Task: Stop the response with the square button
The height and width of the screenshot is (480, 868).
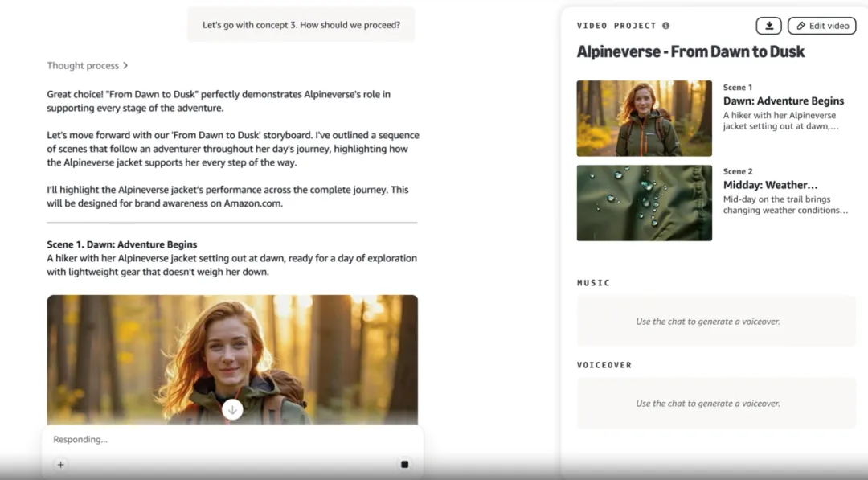Action: [x=404, y=465]
